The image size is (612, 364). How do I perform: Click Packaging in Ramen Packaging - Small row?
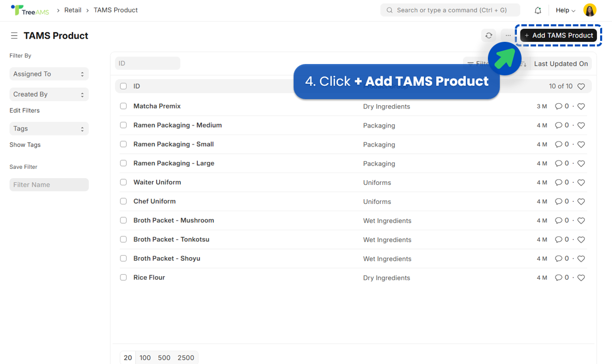pyautogui.click(x=379, y=145)
